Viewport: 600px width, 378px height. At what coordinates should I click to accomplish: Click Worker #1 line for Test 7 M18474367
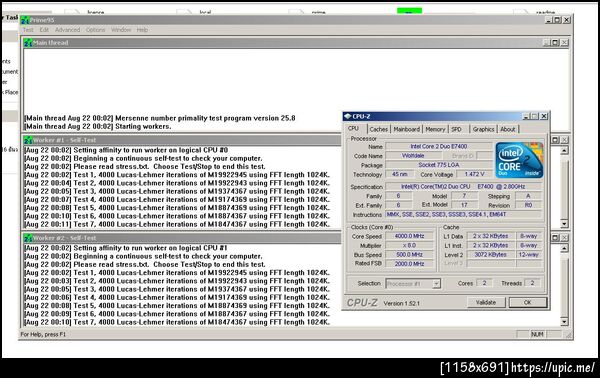[177, 224]
